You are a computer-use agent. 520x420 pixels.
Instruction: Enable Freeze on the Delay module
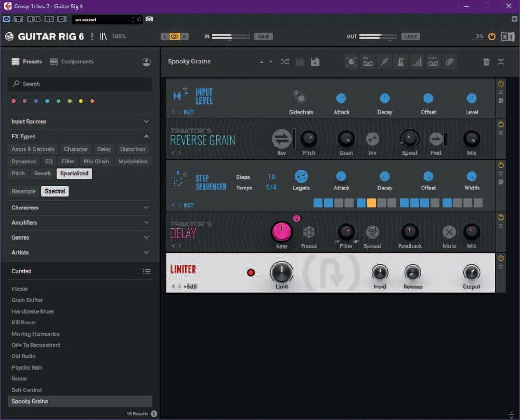pyautogui.click(x=309, y=232)
